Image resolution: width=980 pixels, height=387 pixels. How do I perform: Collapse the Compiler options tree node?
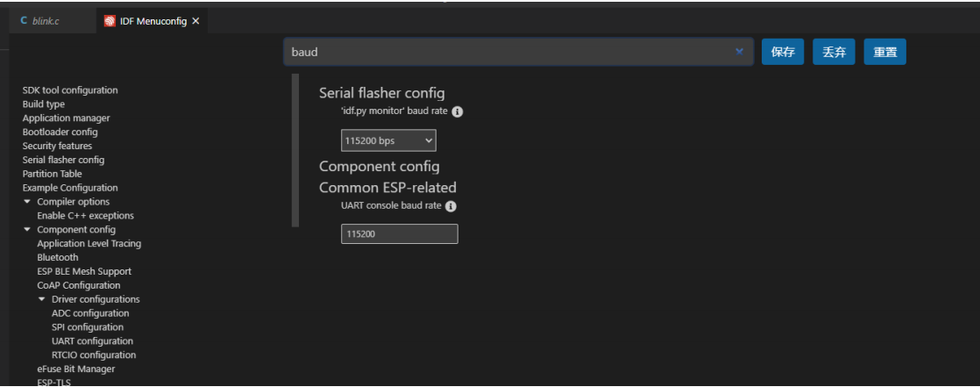click(27, 201)
